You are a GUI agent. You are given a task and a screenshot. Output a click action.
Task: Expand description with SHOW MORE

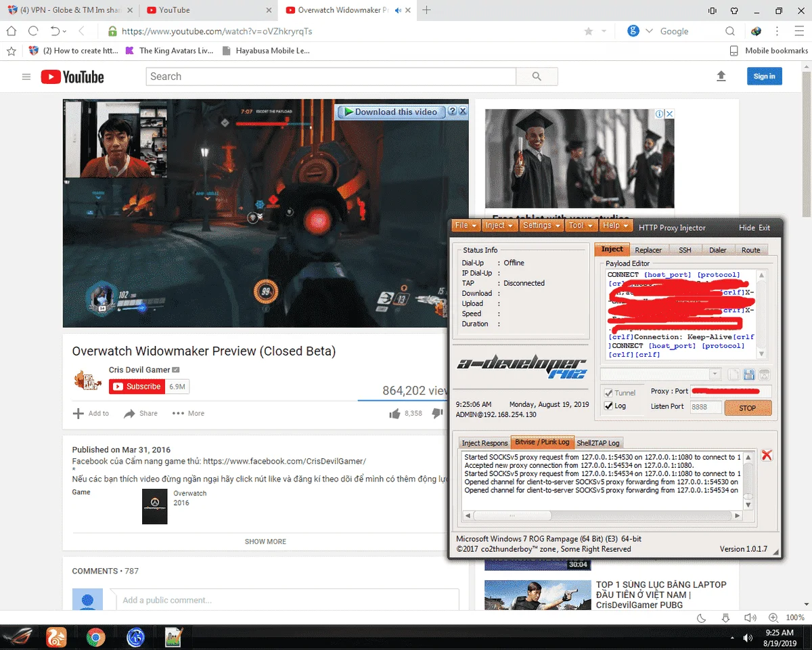(265, 541)
